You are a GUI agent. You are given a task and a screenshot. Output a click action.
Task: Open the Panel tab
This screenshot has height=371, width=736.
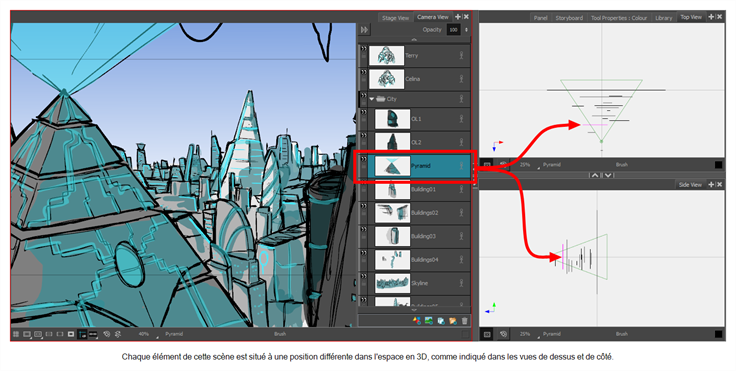(x=540, y=18)
